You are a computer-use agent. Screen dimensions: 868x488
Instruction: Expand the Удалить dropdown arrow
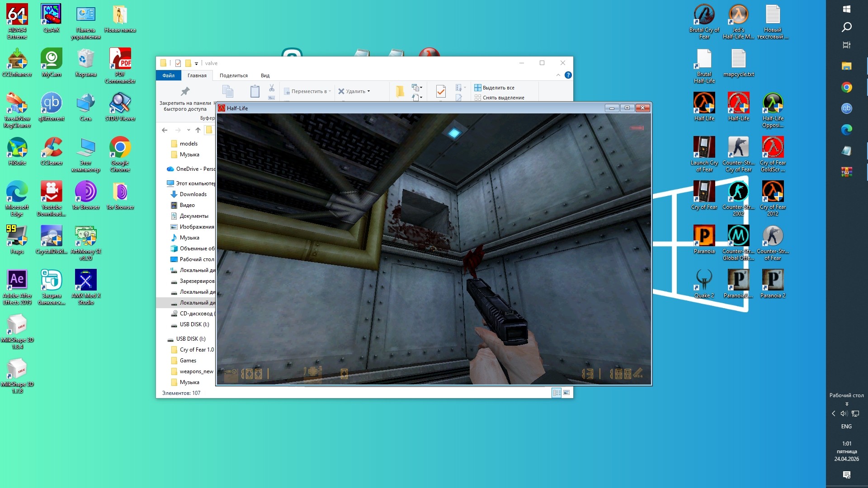click(369, 91)
